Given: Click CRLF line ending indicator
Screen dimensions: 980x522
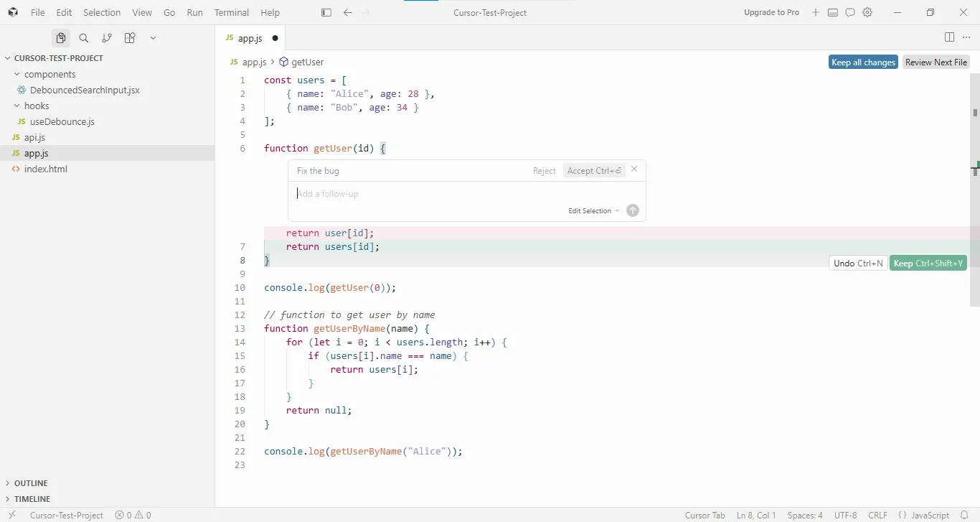Looking at the screenshot, I should coord(877,515).
